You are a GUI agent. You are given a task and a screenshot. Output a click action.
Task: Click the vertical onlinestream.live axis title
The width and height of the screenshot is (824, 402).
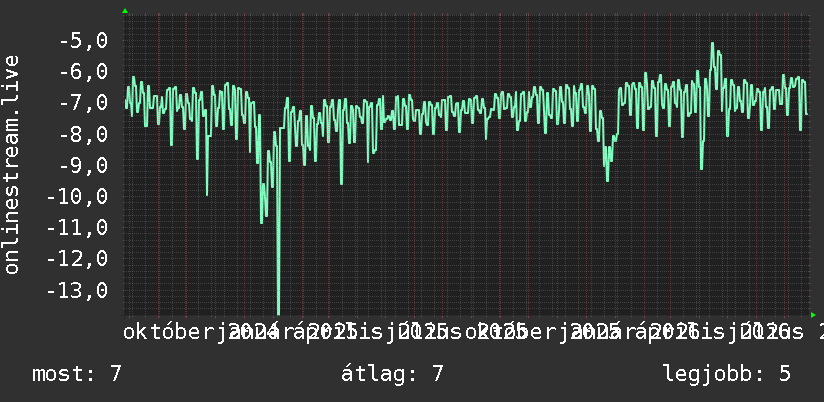[x=11, y=164]
